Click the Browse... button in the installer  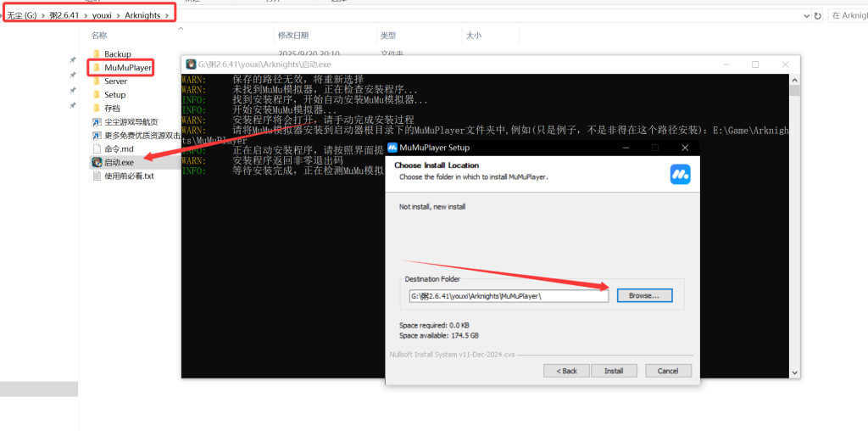click(x=644, y=295)
